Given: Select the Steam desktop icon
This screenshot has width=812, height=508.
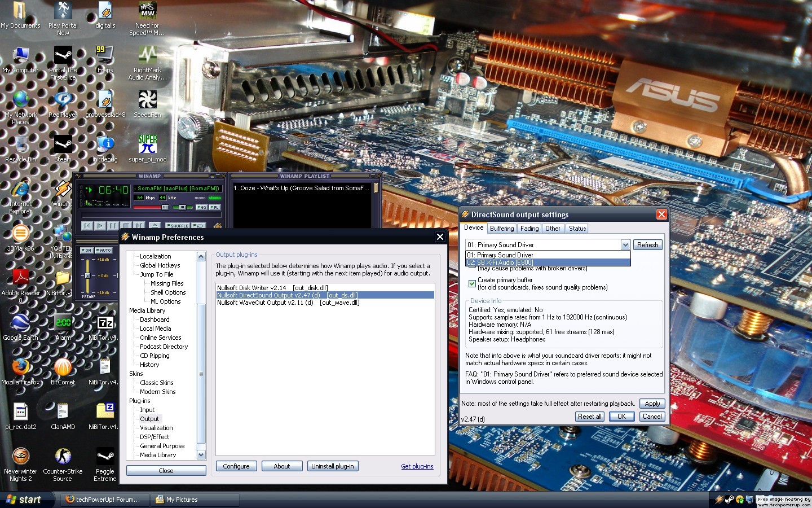Looking at the screenshot, I should pos(63,148).
